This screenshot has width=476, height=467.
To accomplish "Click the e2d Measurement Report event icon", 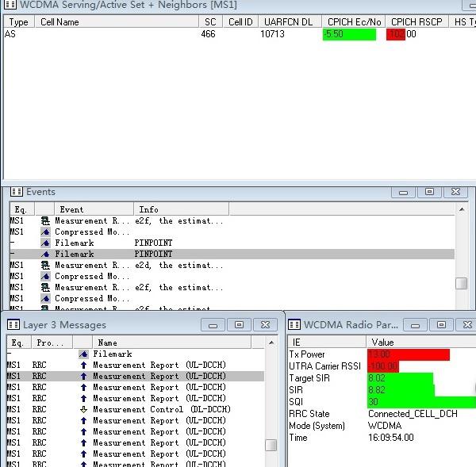I will click(x=45, y=265).
